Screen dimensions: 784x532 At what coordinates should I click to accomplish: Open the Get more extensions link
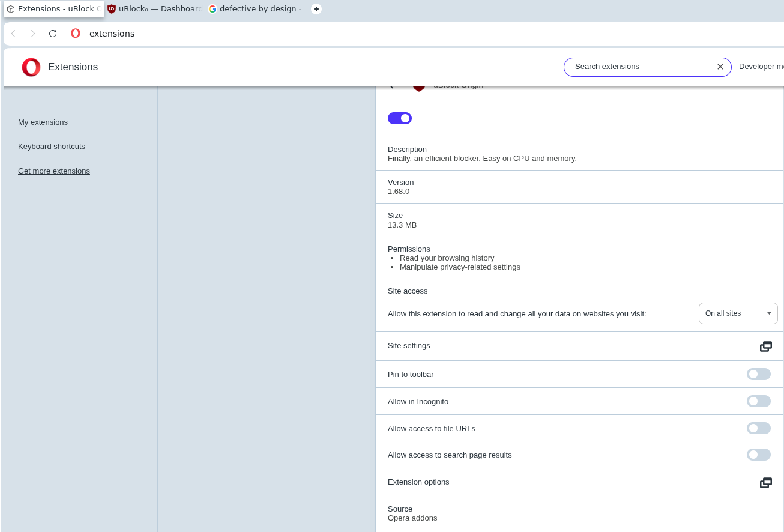(54, 171)
